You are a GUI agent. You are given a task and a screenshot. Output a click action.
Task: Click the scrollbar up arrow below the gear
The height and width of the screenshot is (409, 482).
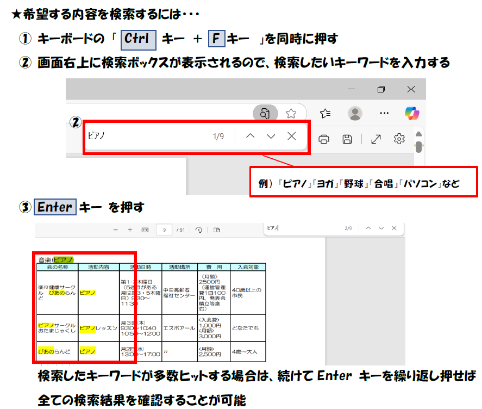click(x=419, y=134)
